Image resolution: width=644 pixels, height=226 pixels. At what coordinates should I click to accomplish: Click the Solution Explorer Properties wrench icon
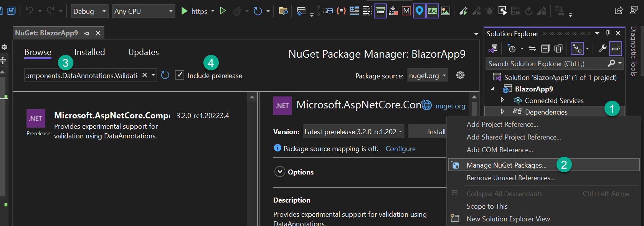point(603,48)
